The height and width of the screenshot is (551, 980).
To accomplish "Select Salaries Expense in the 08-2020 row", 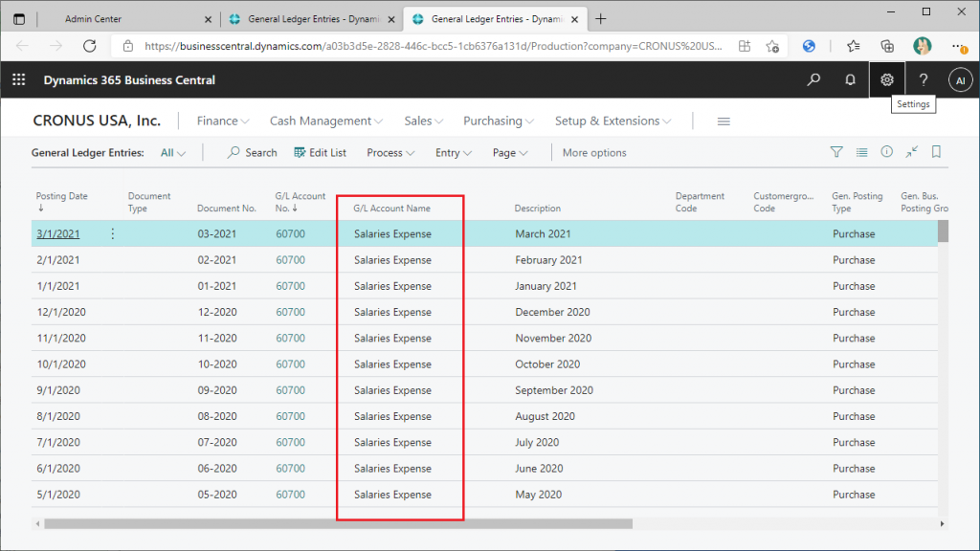I will (x=392, y=416).
